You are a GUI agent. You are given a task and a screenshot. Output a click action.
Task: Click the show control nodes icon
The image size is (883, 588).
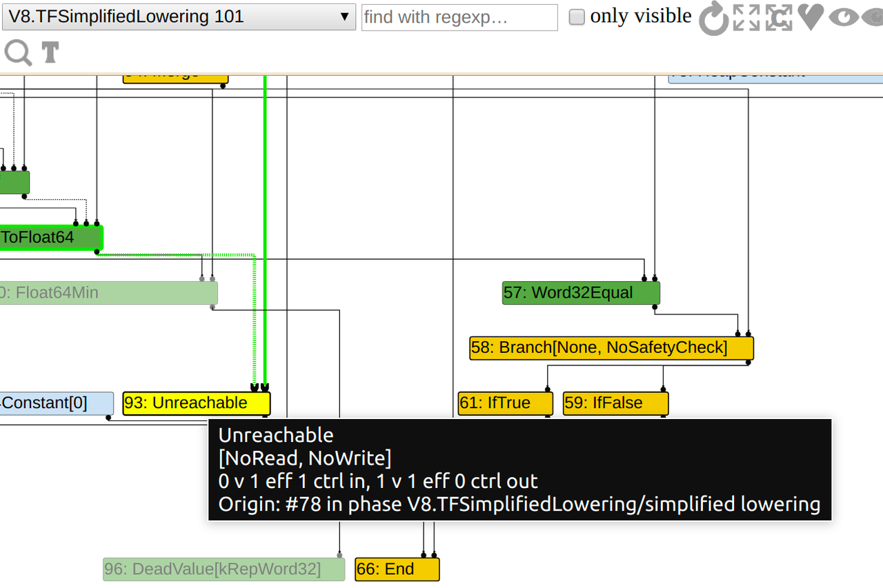click(x=779, y=17)
